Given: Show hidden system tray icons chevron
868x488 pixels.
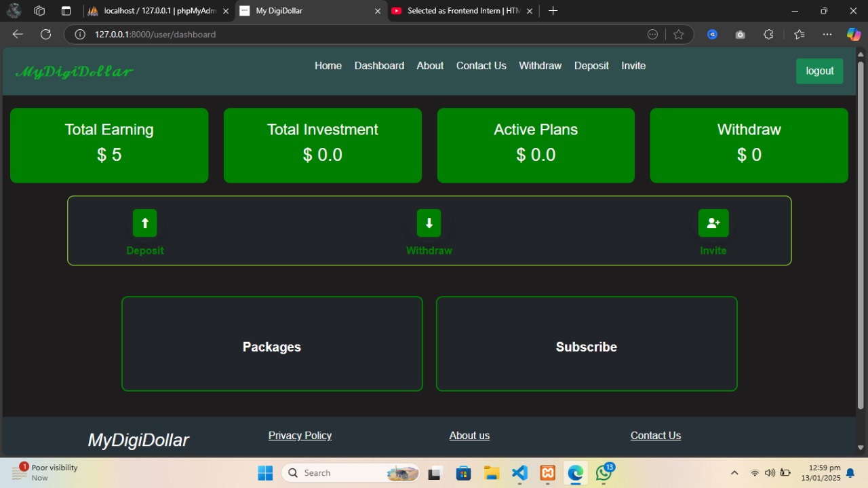Looking at the screenshot, I should 734,473.
